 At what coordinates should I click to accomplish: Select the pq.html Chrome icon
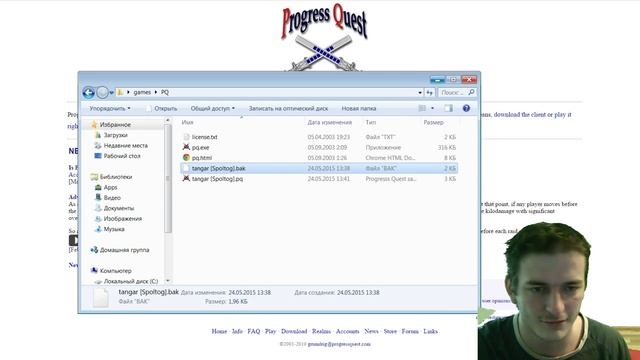(x=187, y=158)
